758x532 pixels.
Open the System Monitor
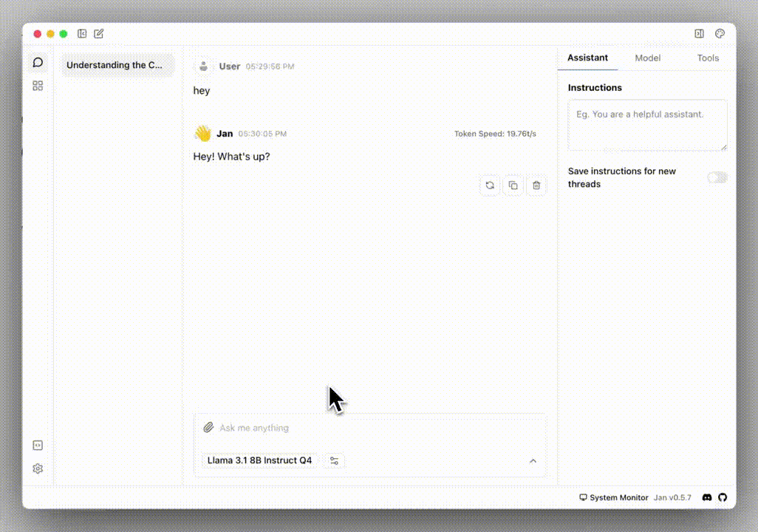pyautogui.click(x=614, y=497)
